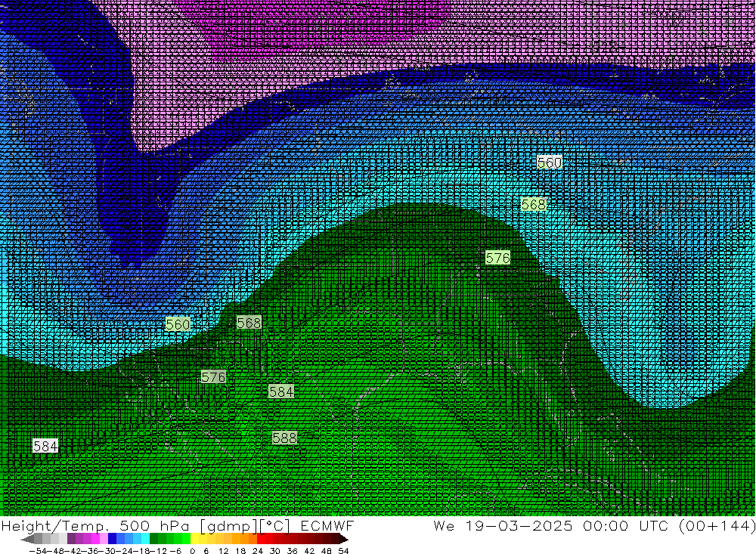Click the legend value '24'
Screen dimensions: 756x554
258,551
